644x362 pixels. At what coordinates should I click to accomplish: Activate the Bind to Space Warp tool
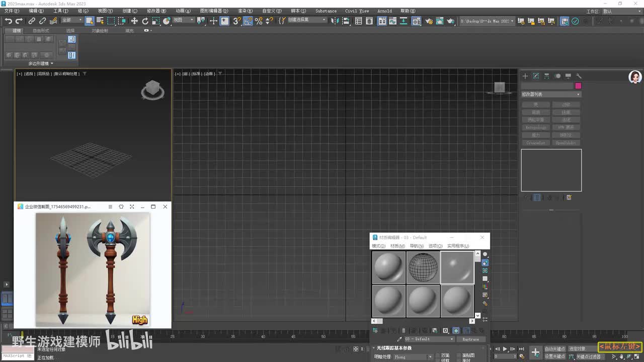pos(53,21)
